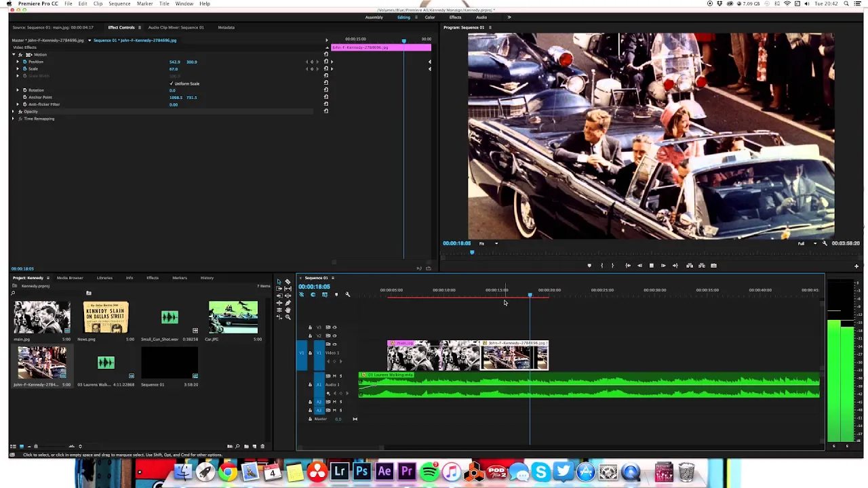Open Lightroom from the Dock
The height and width of the screenshot is (488, 868).
(x=340, y=472)
